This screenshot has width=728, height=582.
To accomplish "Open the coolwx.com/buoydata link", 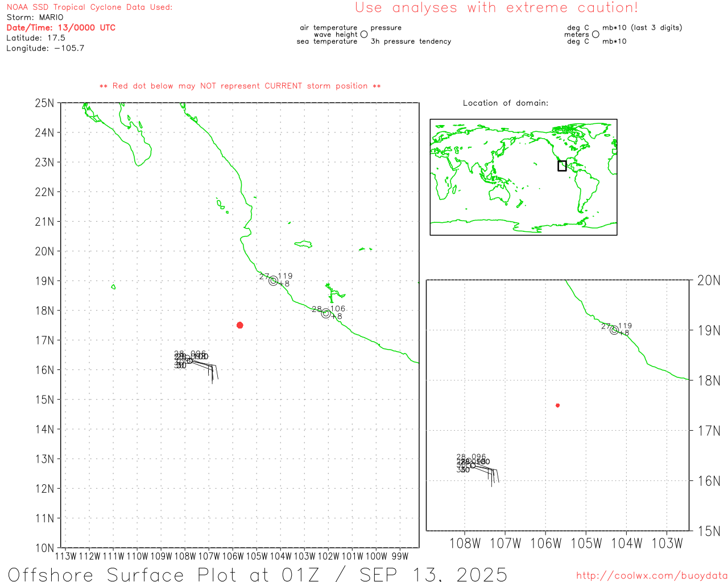I will (652, 576).
